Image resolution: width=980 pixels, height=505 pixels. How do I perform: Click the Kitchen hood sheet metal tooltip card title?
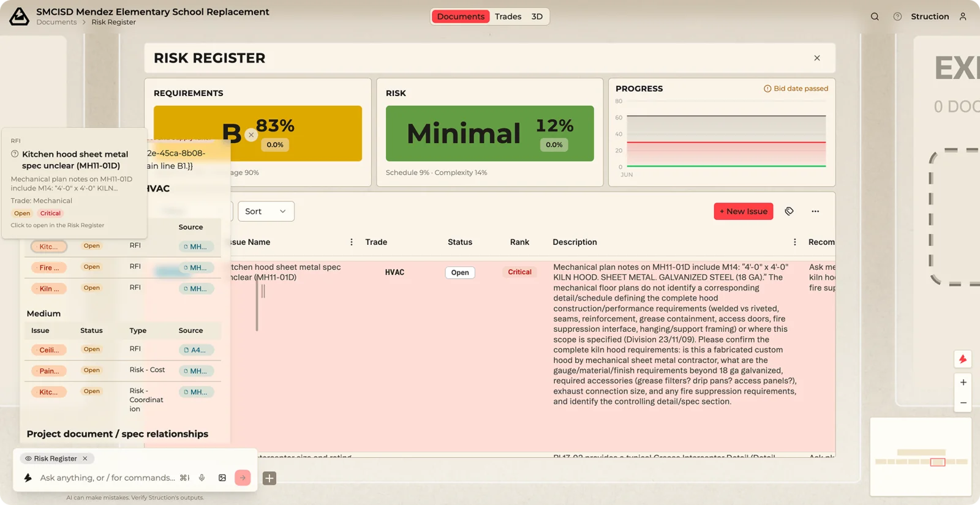[75, 160]
